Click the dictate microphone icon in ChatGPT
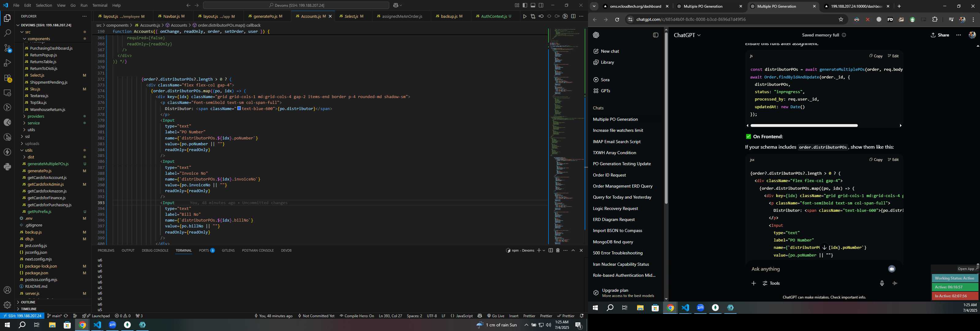The image size is (980, 331). tap(882, 283)
